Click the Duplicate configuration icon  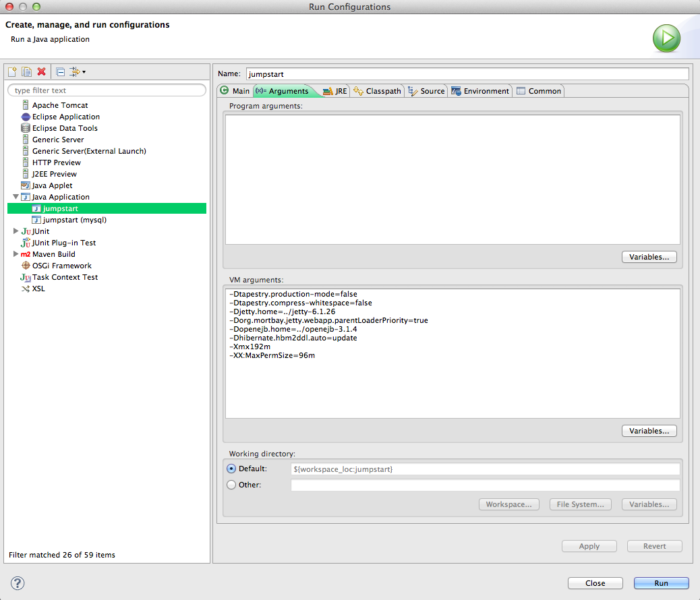click(27, 71)
